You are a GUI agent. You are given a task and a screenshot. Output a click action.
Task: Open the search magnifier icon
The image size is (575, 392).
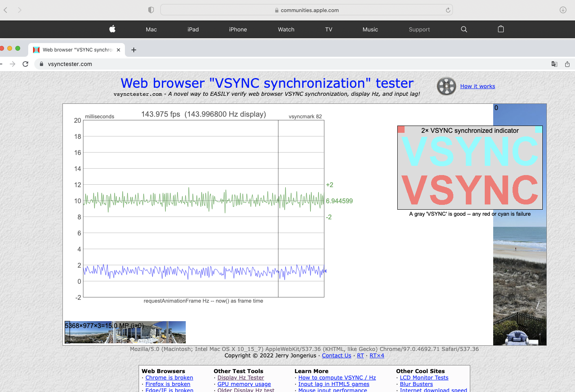(x=464, y=29)
